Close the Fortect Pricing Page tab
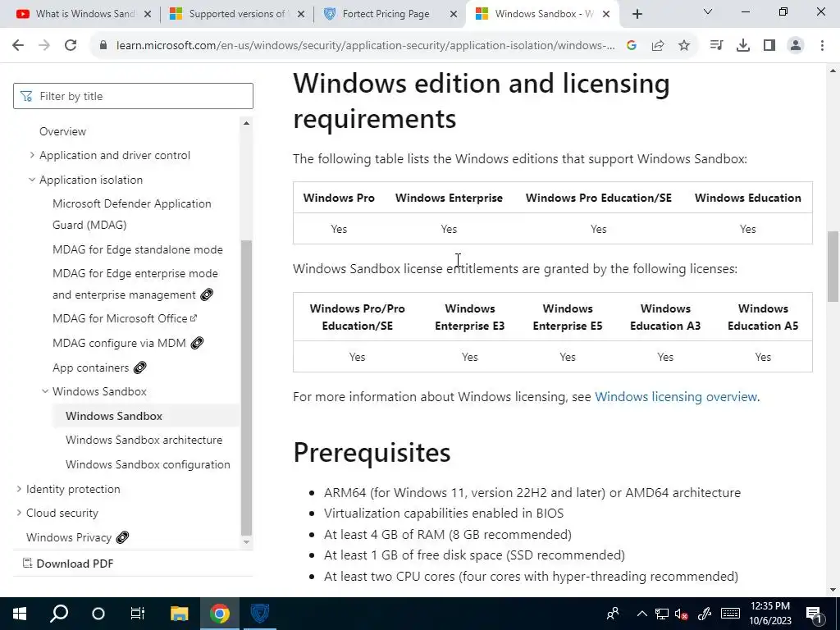This screenshot has height=630, width=840. pyautogui.click(x=454, y=14)
